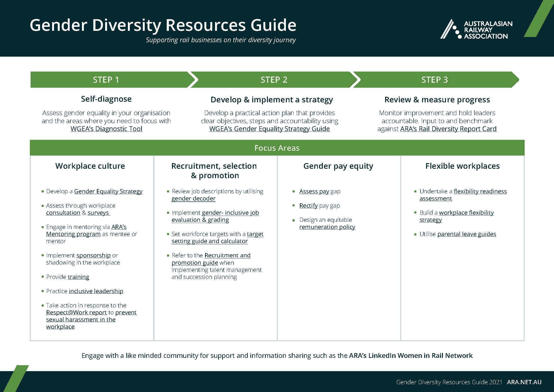
Task: Visit ARA's Mentoring program link
Action: coord(73,234)
